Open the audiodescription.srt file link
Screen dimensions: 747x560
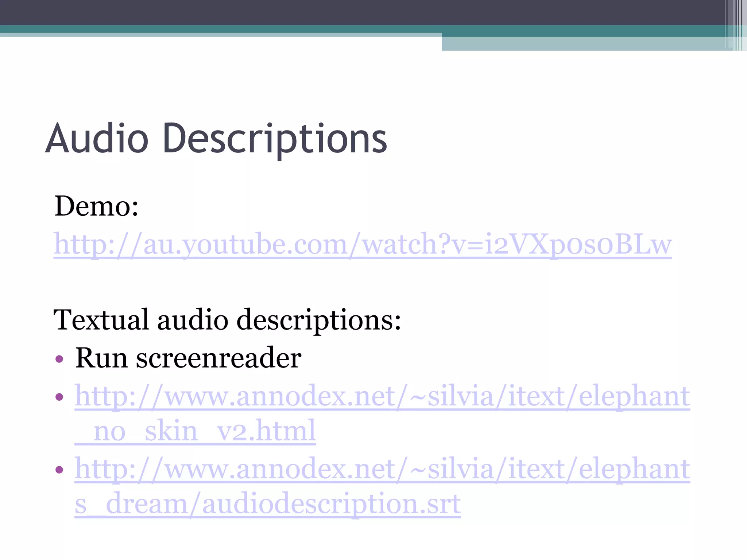point(382,469)
